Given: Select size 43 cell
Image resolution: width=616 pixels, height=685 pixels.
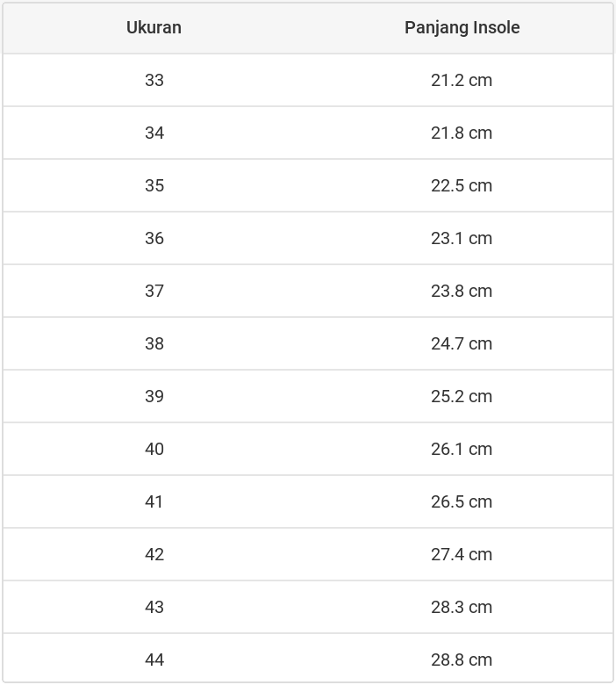Looking at the screenshot, I should (x=154, y=607).
